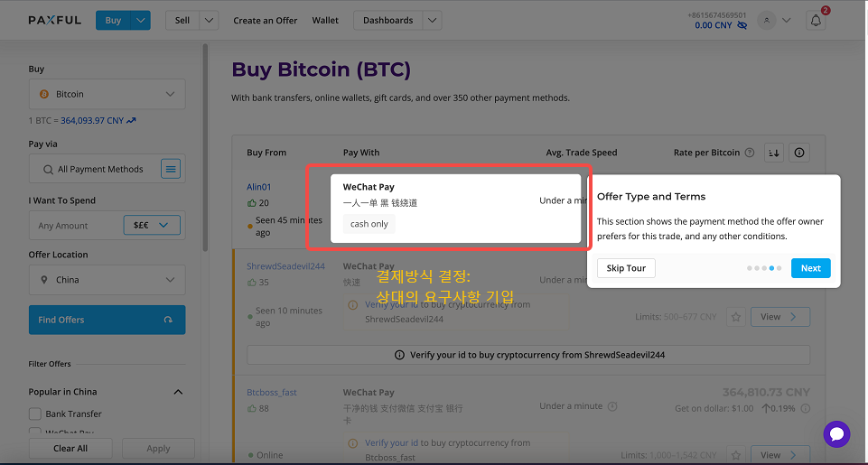Click the Btcboss_fast trade speed info icon
Image resolution: width=868 pixels, height=465 pixels.
pos(612,406)
